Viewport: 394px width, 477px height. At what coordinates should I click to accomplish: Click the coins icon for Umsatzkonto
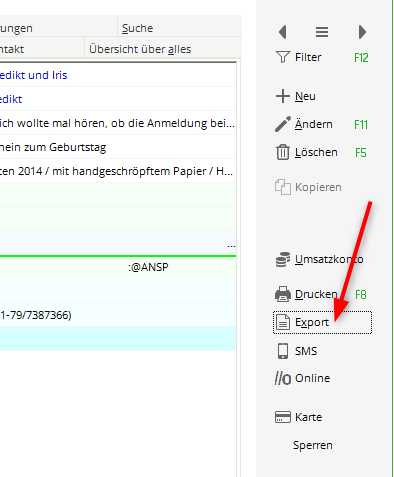point(283,259)
